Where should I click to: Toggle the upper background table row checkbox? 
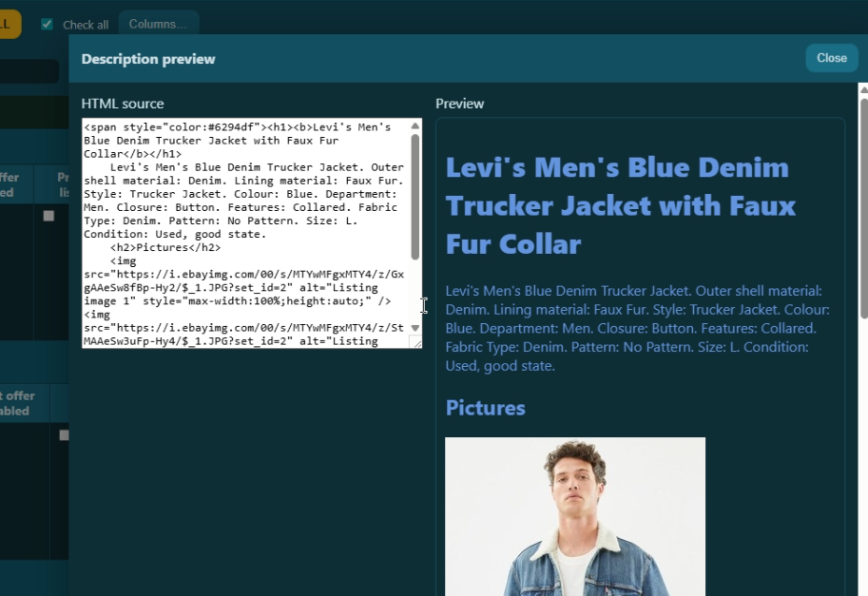point(48,216)
